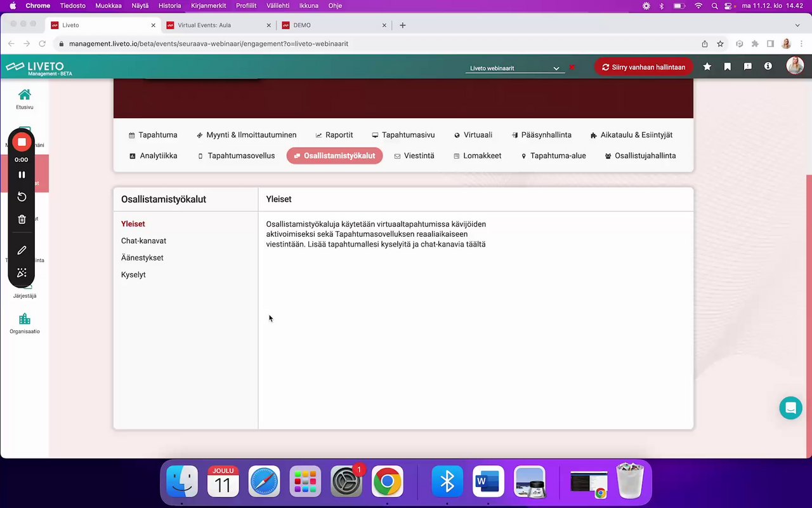Open the Analytiikka tab
The height and width of the screenshot is (508, 812).
154,156
